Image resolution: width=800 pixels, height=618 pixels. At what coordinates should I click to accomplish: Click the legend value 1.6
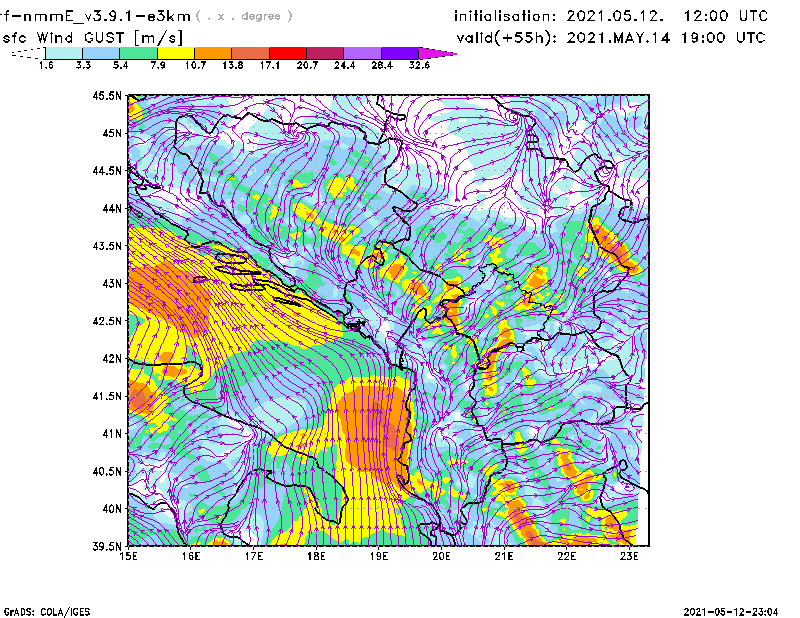tap(46, 65)
